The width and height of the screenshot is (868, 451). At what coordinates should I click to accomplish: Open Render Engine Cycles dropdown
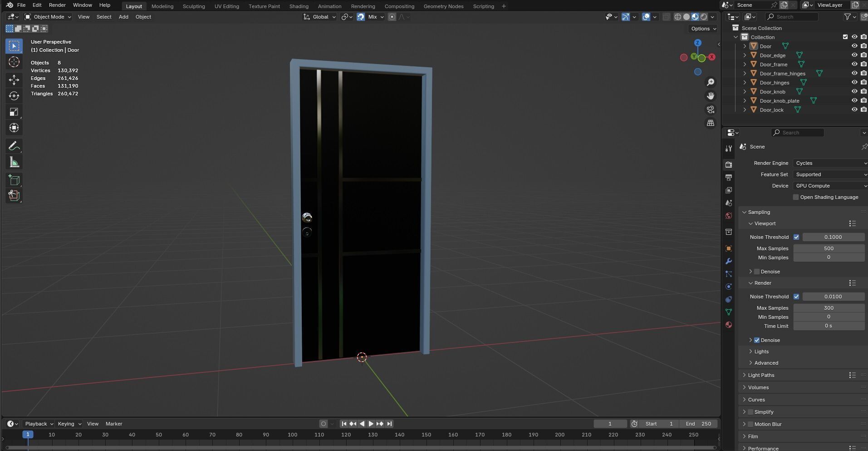coord(830,163)
